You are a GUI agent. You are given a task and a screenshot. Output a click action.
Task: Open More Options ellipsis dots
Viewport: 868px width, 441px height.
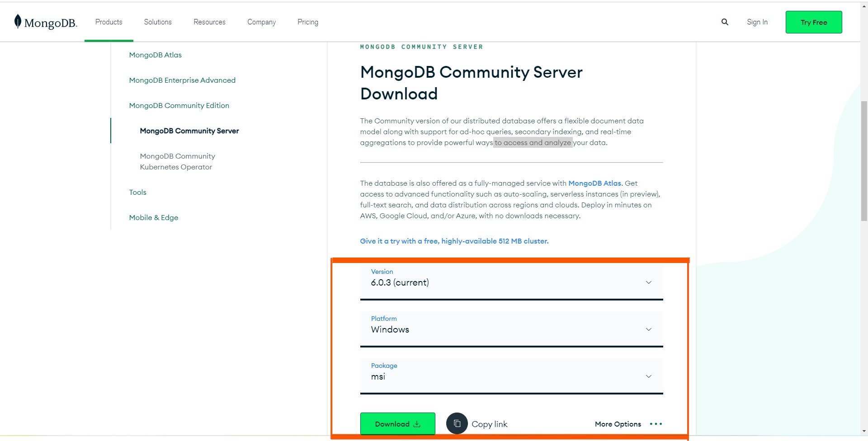[x=656, y=424]
